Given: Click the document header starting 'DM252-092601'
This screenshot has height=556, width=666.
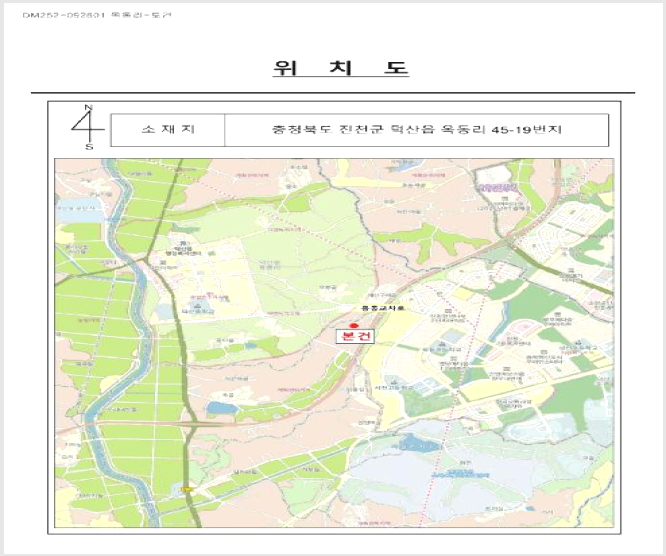Looking at the screenshot, I should [97, 15].
